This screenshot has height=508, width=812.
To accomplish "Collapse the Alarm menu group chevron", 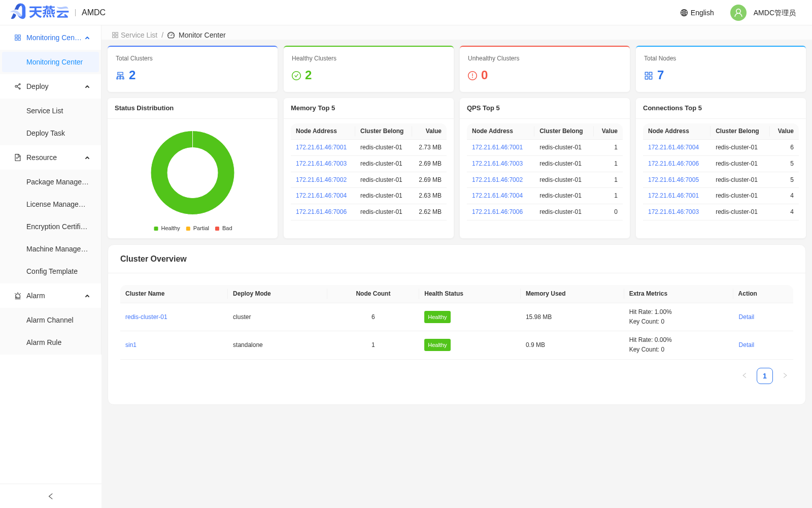I will click(87, 296).
